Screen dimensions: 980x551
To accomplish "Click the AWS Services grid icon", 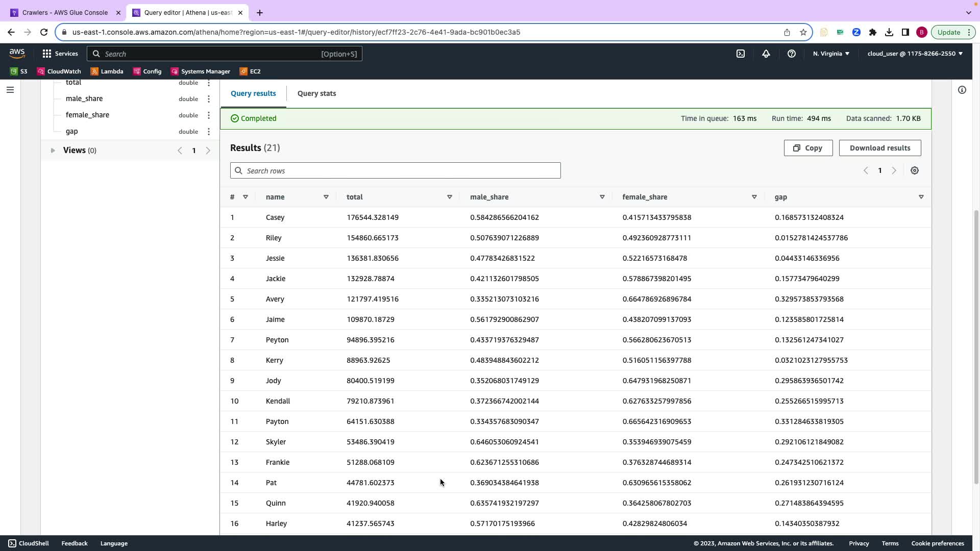I will (x=47, y=54).
